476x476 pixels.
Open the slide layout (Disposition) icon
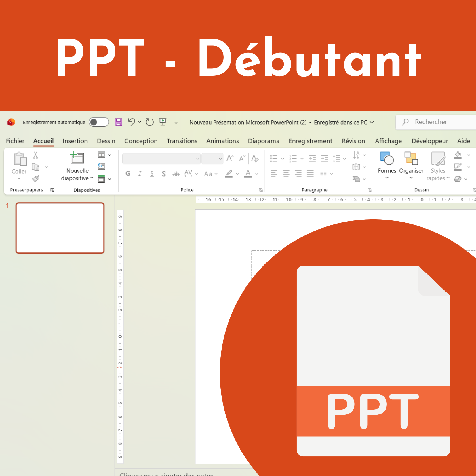point(101,155)
